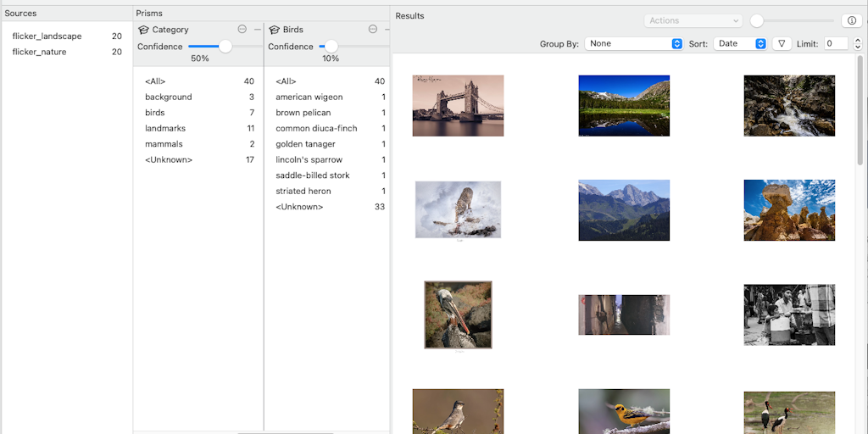Collapse the Category prism with minus icon
Image resolution: width=868 pixels, height=434 pixels.
(x=257, y=29)
